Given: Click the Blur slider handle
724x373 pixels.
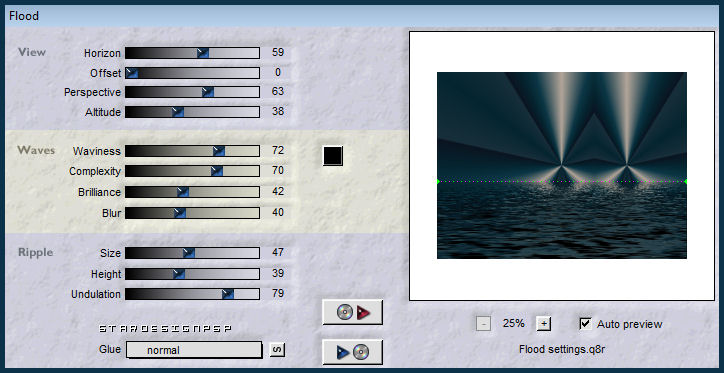Looking at the screenshot, I should tap(180, 213).
